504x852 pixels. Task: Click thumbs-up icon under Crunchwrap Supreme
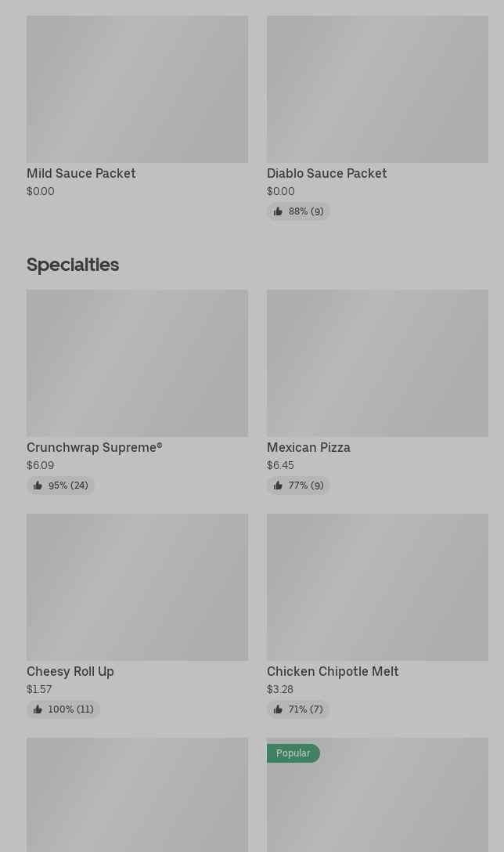pos(38,486)
